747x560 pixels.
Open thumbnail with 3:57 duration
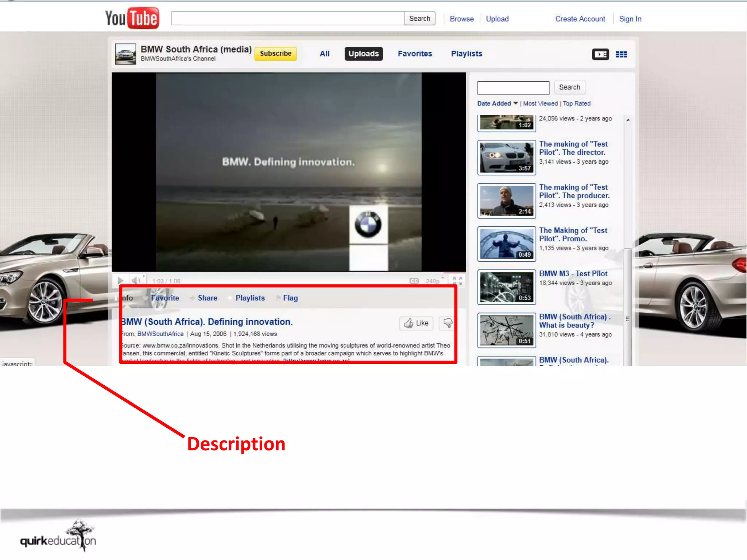[x=507, y=157]
